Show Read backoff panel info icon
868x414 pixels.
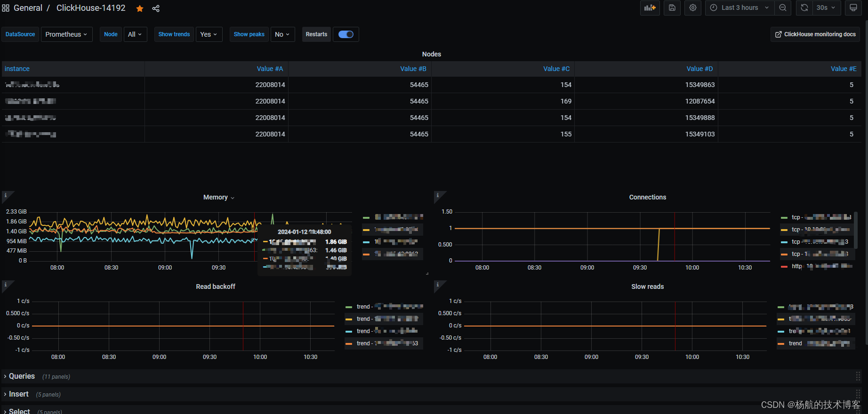[x=6, y=284]
